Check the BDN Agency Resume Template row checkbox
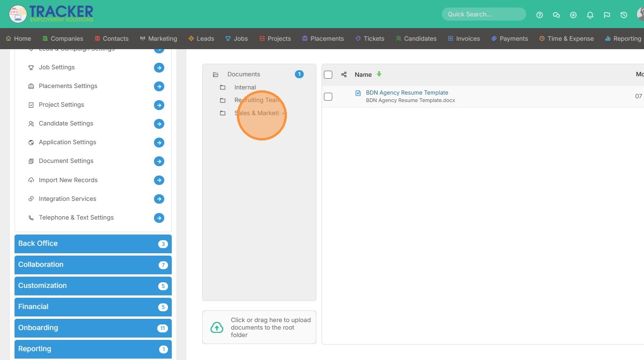This screenshot has height=360, width=644. 328,96
